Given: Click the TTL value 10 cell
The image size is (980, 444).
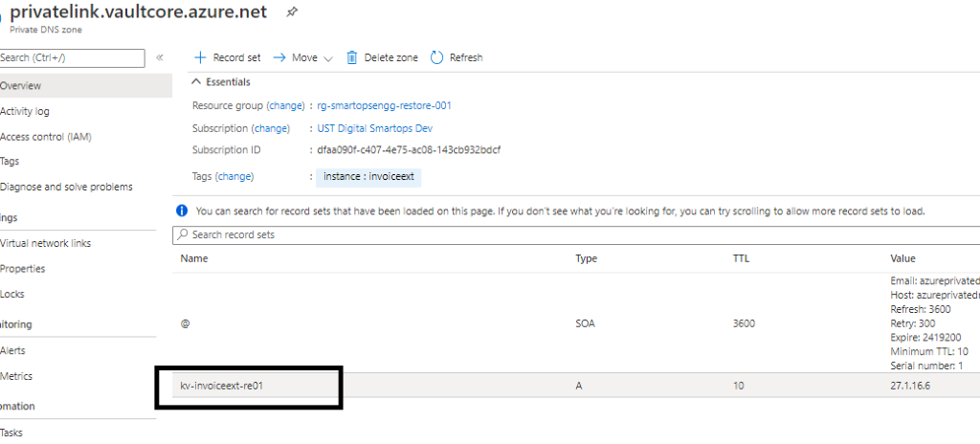Looking at the screenshot, I should (x=738, y=386).
